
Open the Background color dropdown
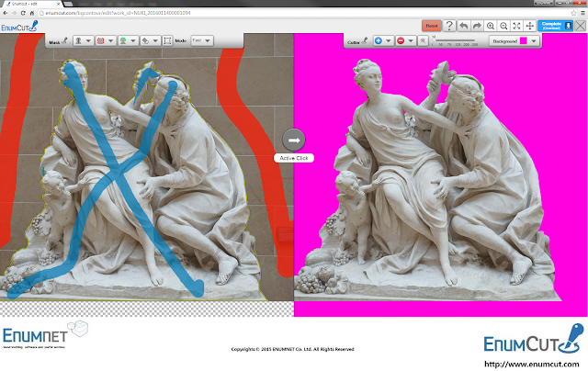coord(534,40)
